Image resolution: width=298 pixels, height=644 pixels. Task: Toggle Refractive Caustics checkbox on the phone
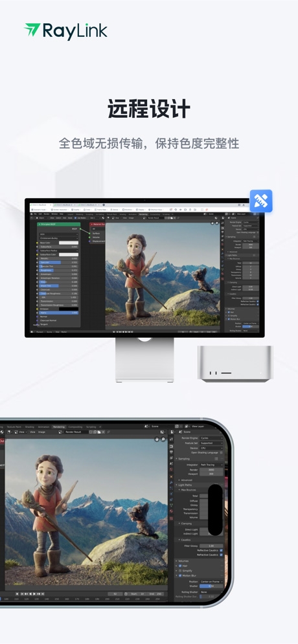coord(221,555)
